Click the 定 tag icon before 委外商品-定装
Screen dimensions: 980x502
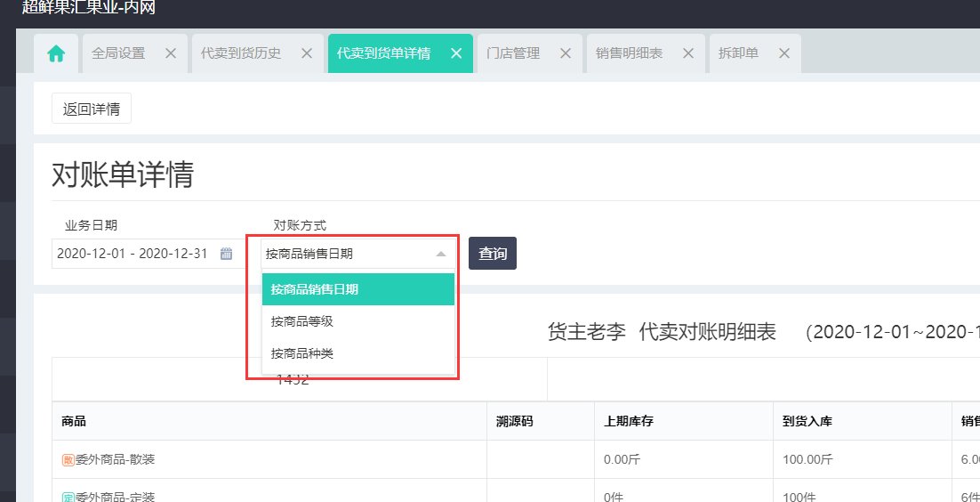(68, 498)
